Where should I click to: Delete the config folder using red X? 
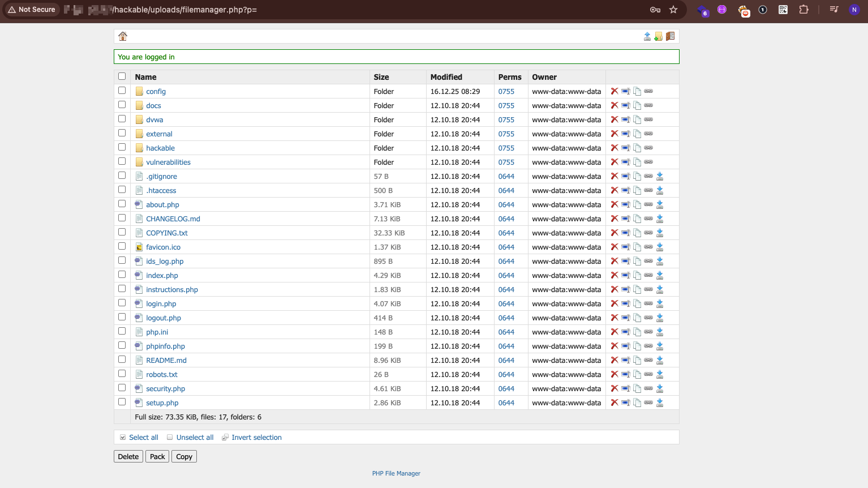tap(615, 91)
